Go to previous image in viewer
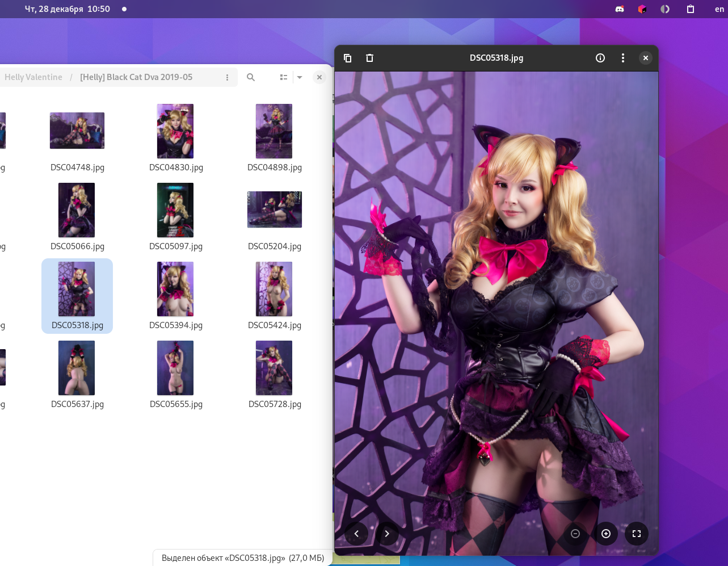The width and height of the screenshot is (728, 566). click(356, 534)
